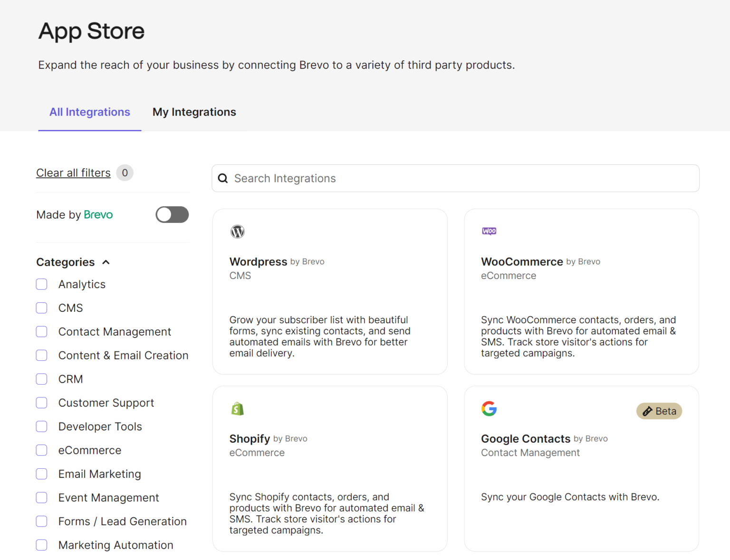Click the Shopify bag icon
This screenshot has height=560, width=730.
click(238, 408)
